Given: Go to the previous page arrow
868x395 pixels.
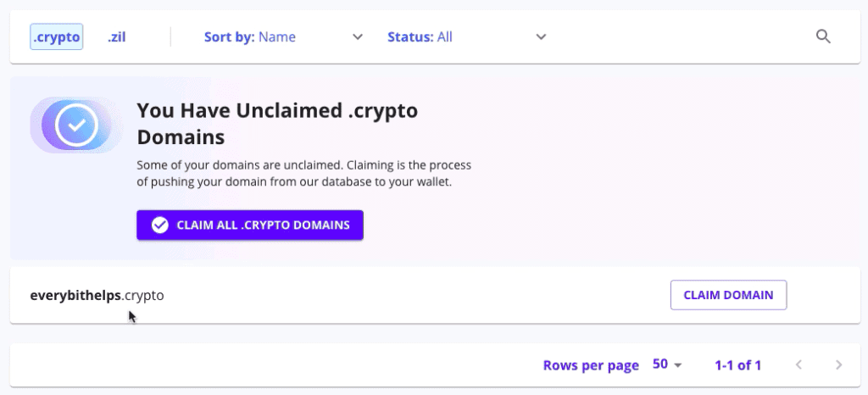Looking at the screenshot, I should tap(798, 365).
